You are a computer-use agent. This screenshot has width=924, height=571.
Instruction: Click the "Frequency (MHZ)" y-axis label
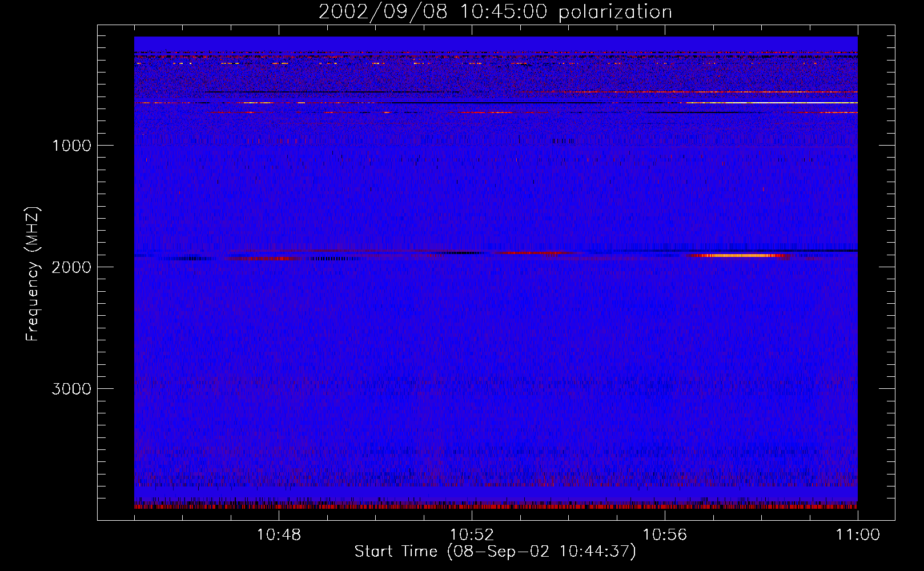point(33,274)
